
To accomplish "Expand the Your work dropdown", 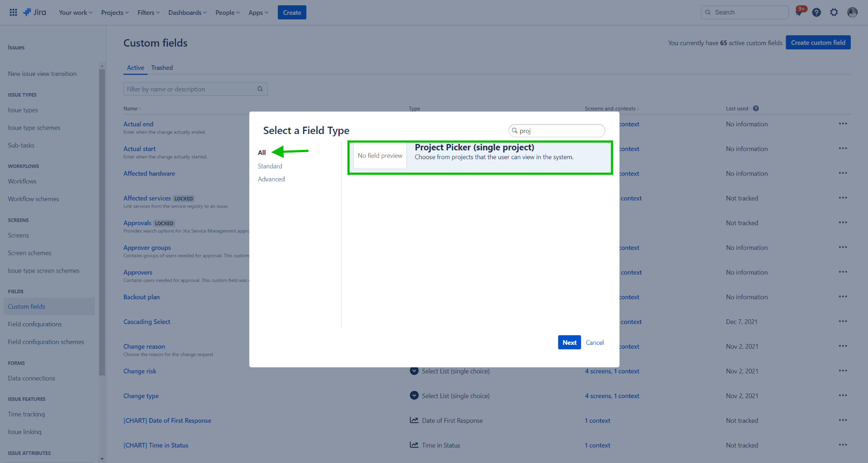I will [75, 12].
